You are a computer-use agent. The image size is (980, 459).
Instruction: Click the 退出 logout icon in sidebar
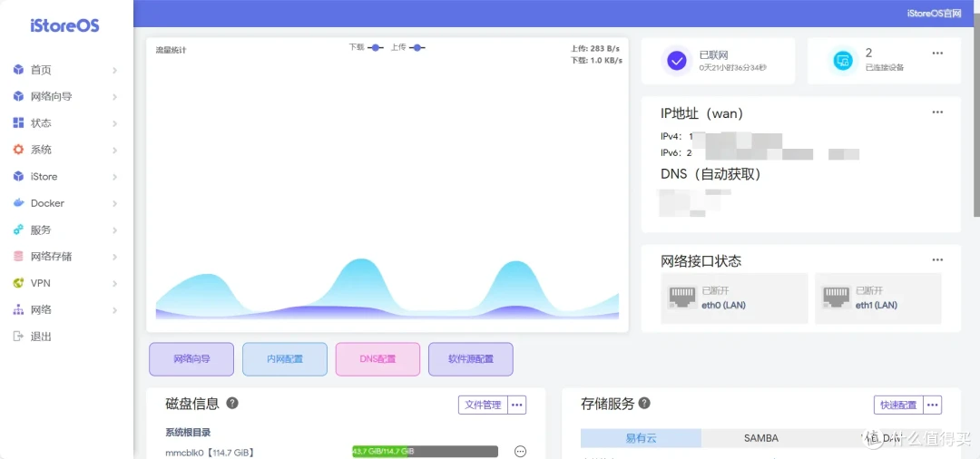[18, 337]
